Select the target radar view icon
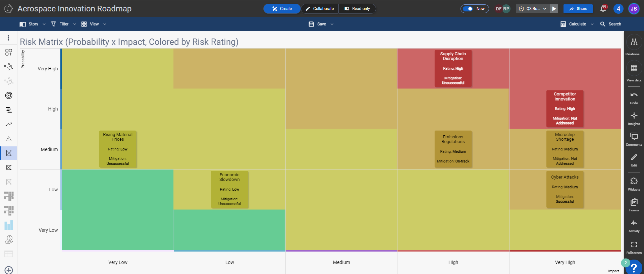This screenshot has width=644, height=274. click(9, 95)
